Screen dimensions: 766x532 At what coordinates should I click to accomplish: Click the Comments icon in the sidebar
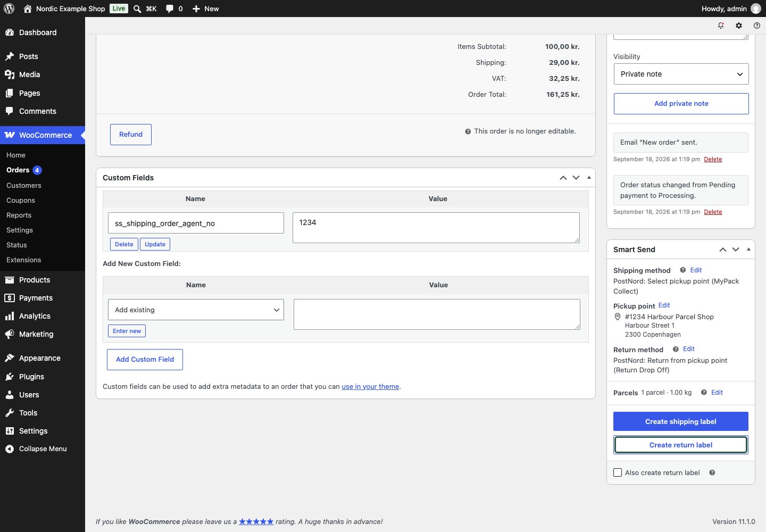coord(10,111)
